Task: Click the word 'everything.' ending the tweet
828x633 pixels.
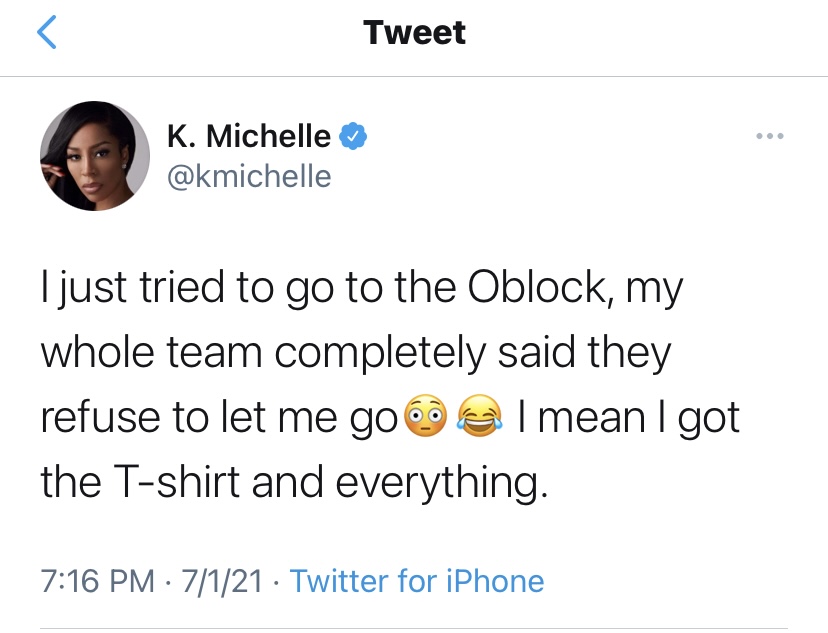Action: click(442, 483)
